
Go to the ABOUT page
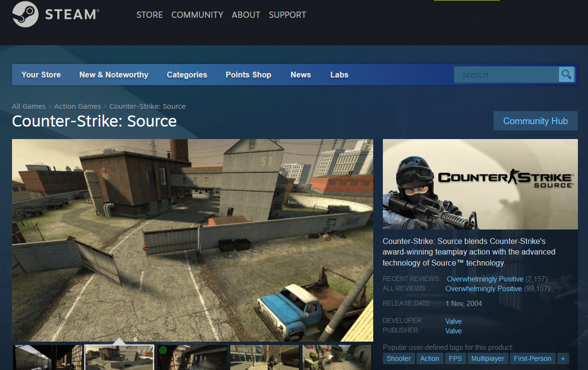click(246, 15)
